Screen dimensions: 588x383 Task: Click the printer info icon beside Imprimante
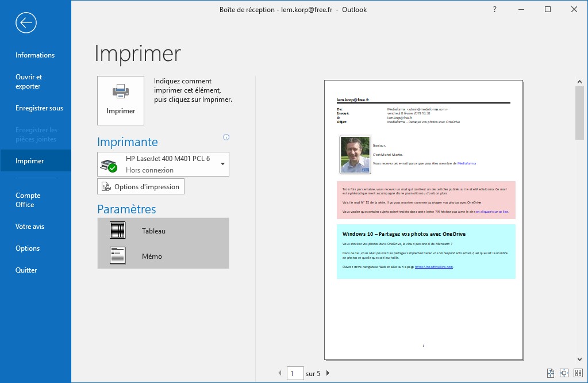tap(226, 137)
